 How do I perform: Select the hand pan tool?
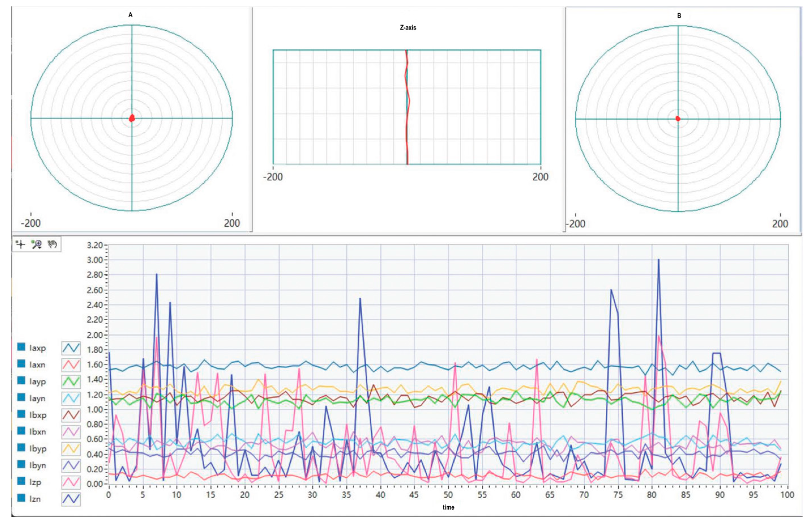pyautogui.click(x=52, y=244)
